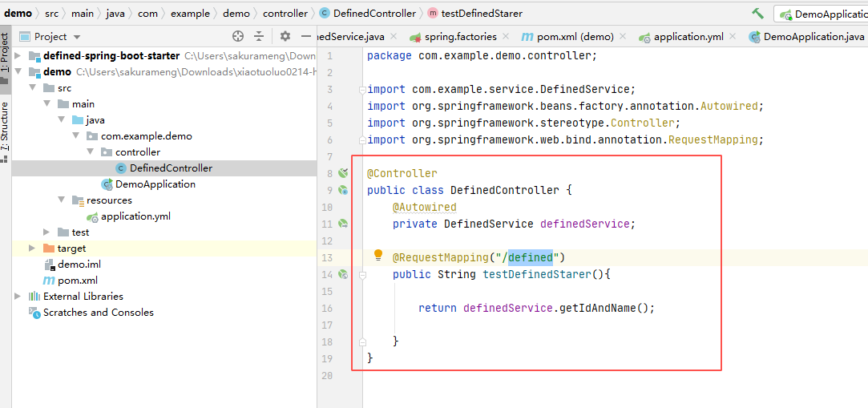
Task: Click the yellow intention lightbulb
Action: (x=378, y=255)
